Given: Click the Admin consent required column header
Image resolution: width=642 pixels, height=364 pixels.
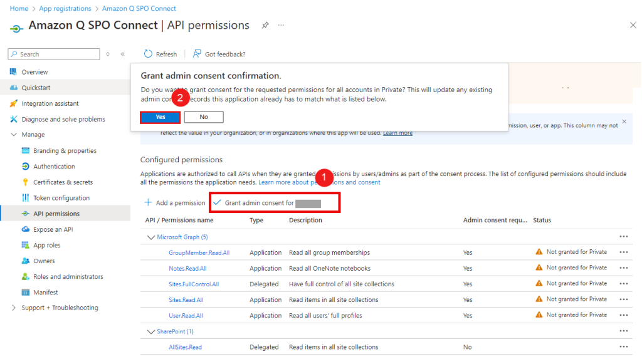Looking at the screenshot, I should [495, 220].
